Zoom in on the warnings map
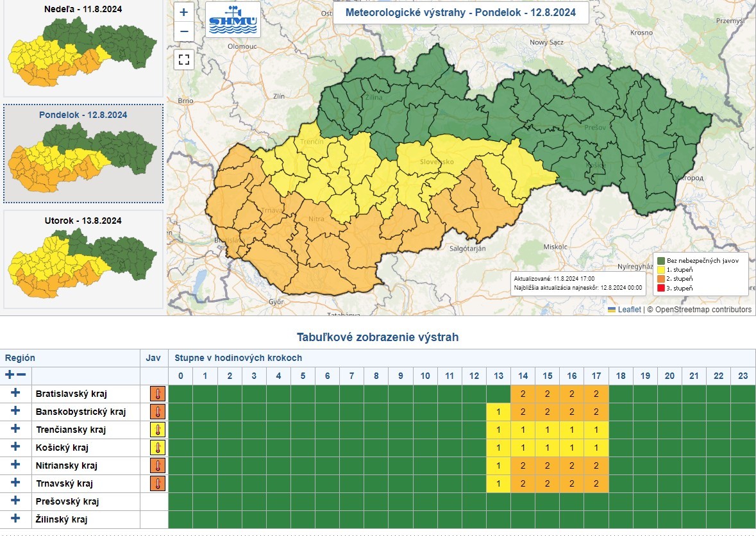Viewport: 756px width, 536px height. click(x=183, y=12)
